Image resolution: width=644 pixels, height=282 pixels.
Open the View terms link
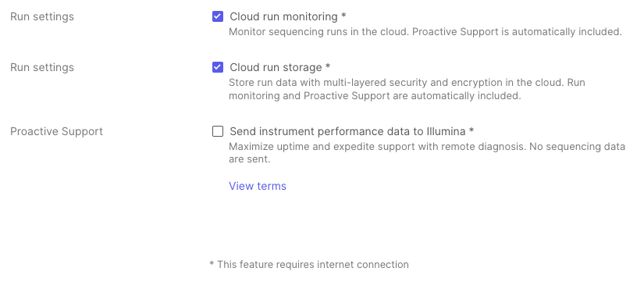258,186
